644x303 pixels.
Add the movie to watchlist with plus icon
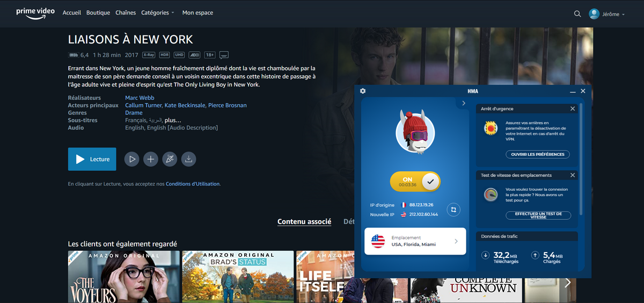pyautogui.click(x=151, y=159)
